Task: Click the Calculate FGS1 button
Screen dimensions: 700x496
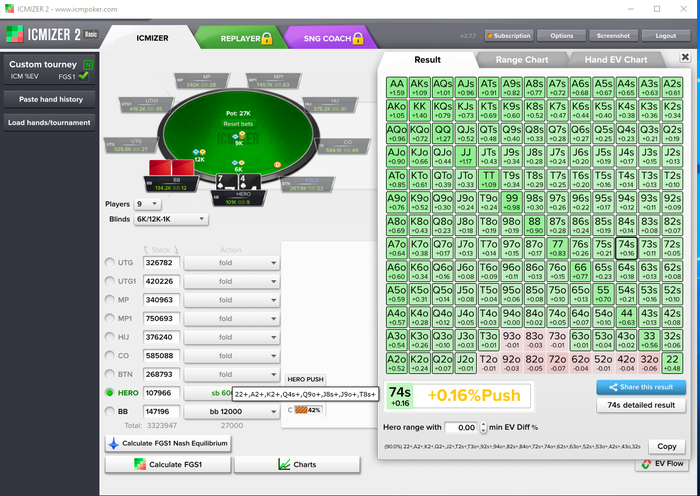Action: click(x=168, y=464)
